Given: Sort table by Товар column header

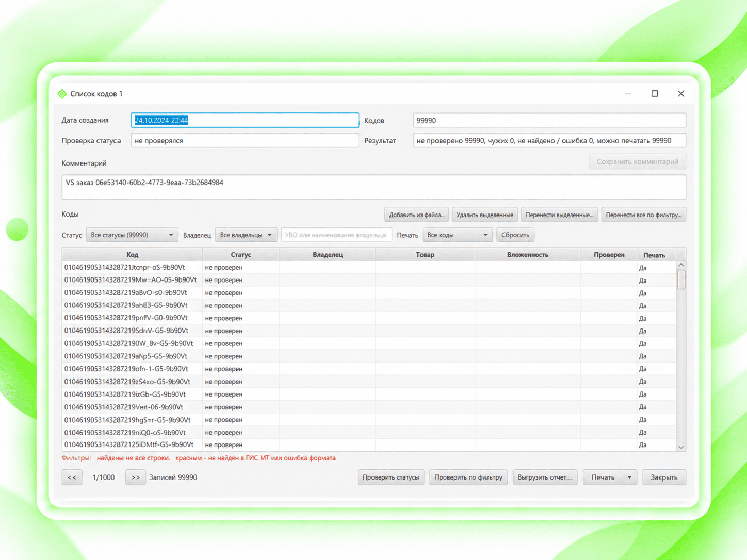Looking at the screenshot, I should pos(425,255).
